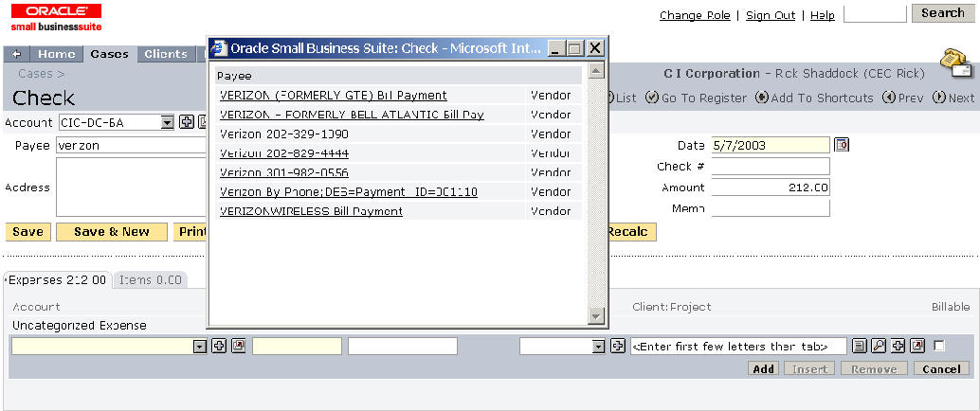Open the Help link
980x411 pixels.
pos(823,15)
